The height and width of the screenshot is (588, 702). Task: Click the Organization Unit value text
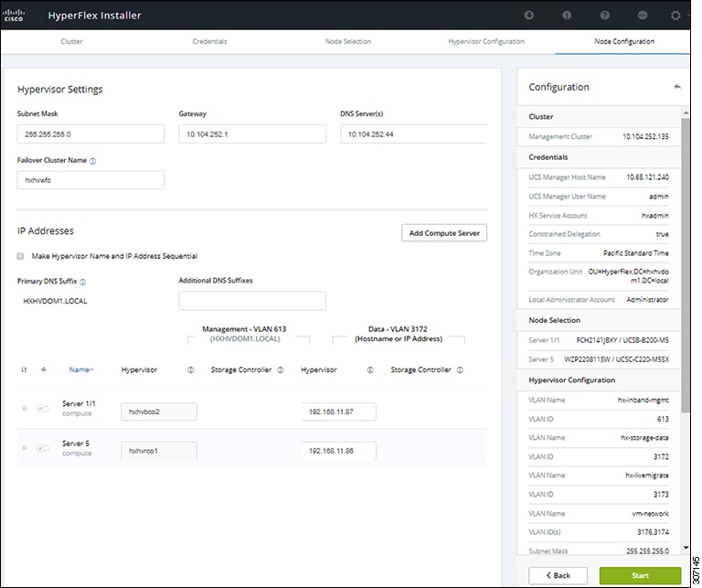click(x=629, y=276)
